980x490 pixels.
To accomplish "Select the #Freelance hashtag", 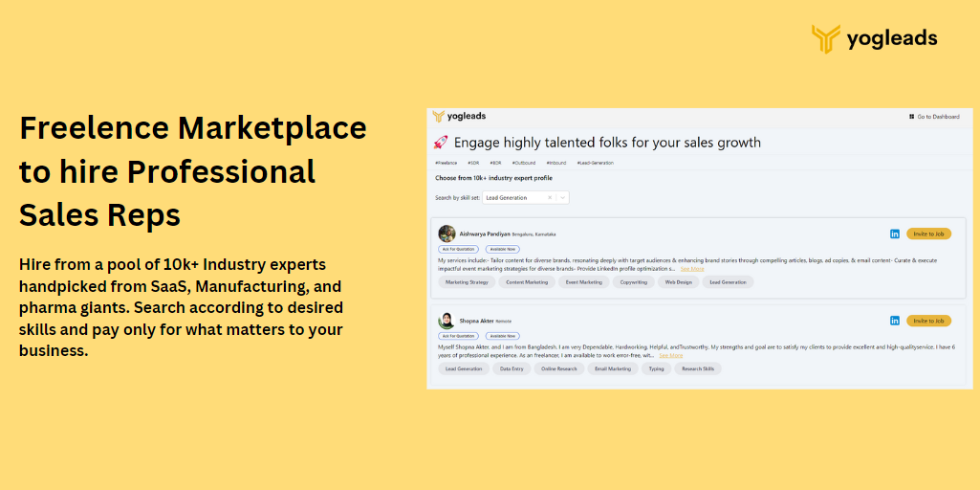I will point(446,163).
